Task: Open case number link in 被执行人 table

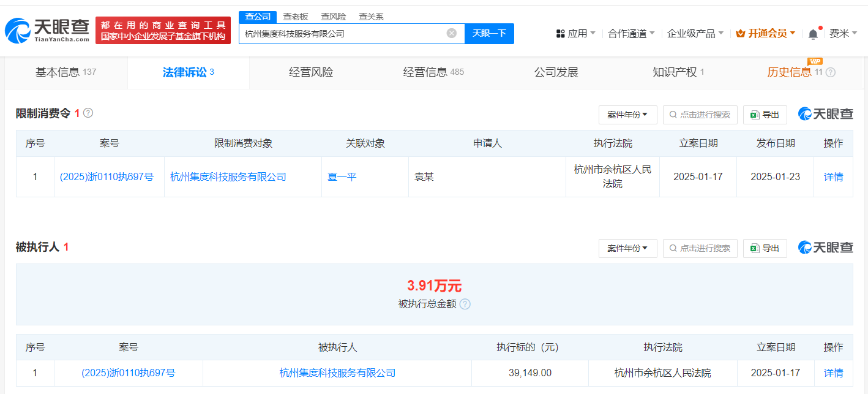Action: [129, 373]
